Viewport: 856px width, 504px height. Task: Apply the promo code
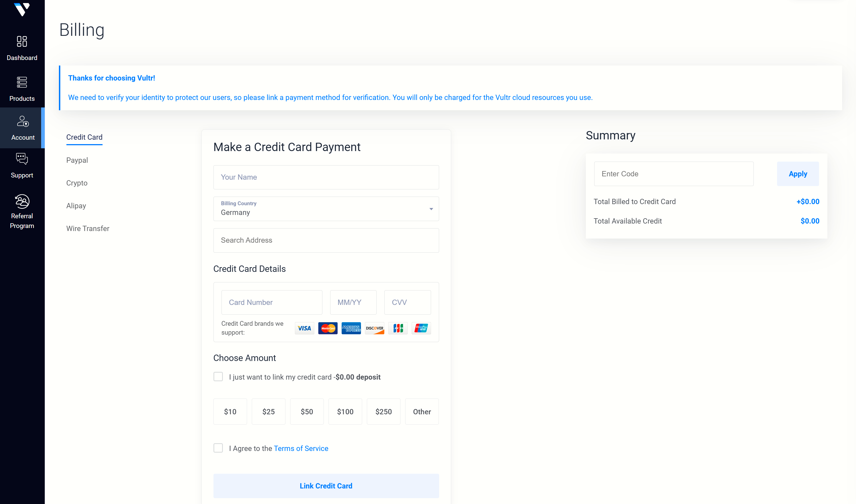[798, 174]
